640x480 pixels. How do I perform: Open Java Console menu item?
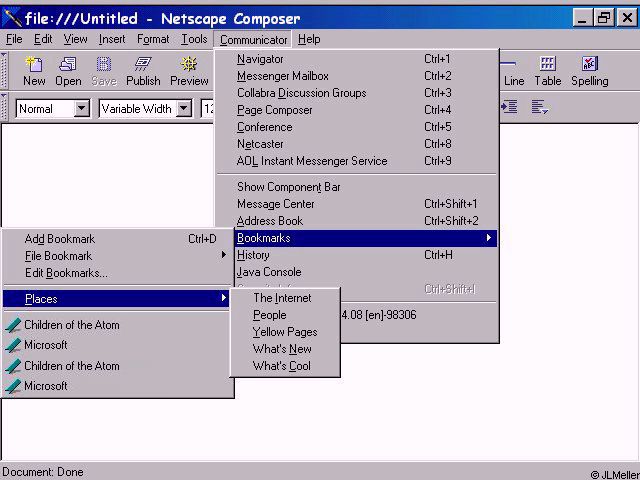[x=366, y=272]
